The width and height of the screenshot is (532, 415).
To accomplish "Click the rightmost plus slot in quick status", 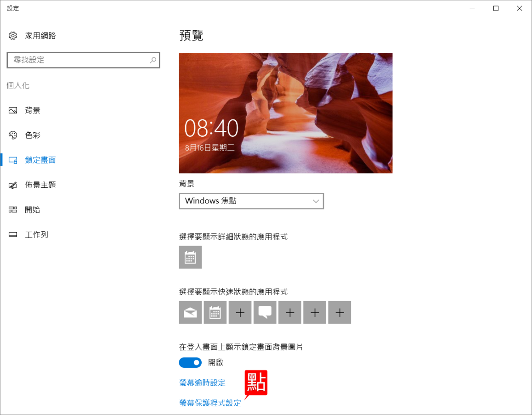I will click(x=340, y=313).
